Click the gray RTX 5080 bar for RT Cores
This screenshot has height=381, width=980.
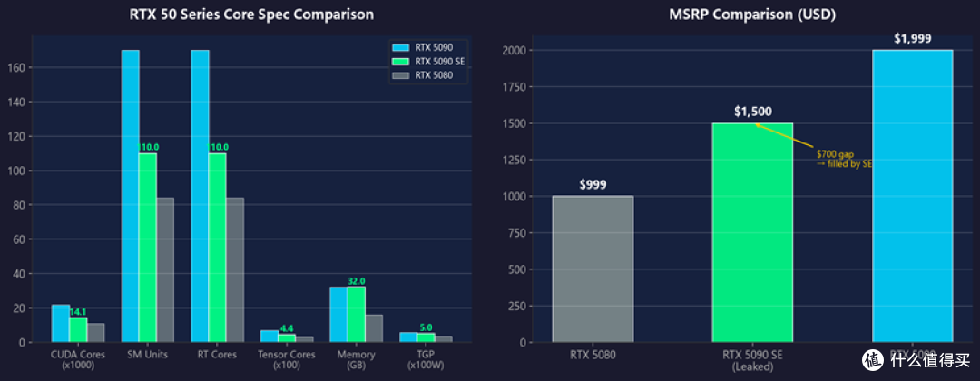coord(235,269)
